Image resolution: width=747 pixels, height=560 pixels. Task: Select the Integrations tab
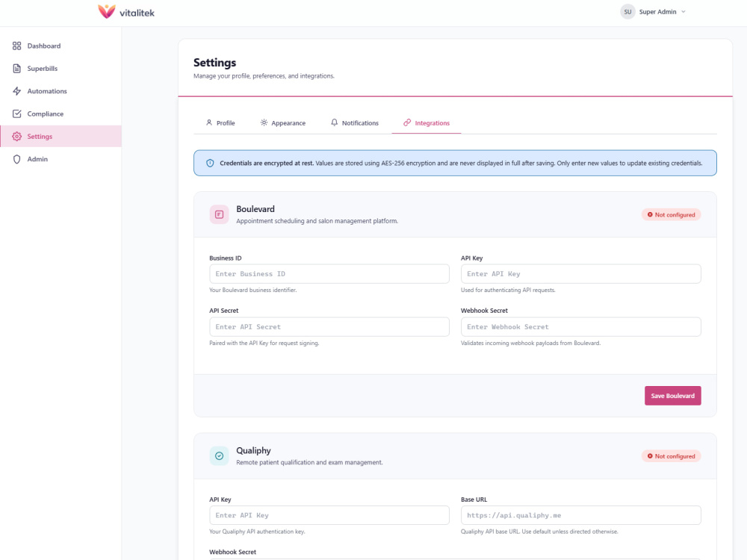[x=427, y=123]
